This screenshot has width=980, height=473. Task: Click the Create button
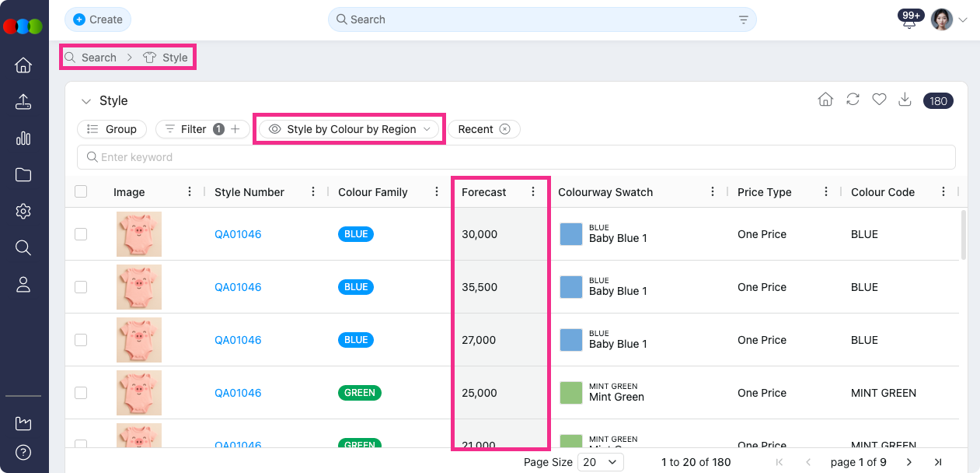98,19
